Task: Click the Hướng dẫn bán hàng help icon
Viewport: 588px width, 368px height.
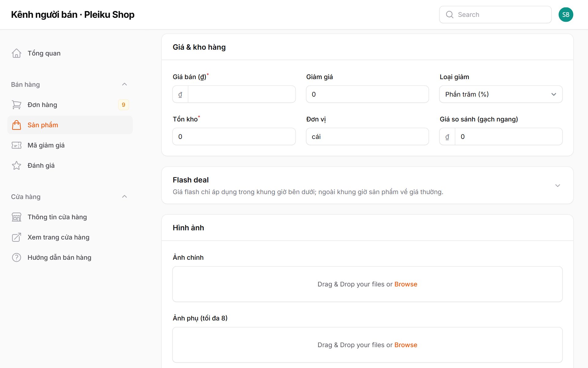Action: 17,258
